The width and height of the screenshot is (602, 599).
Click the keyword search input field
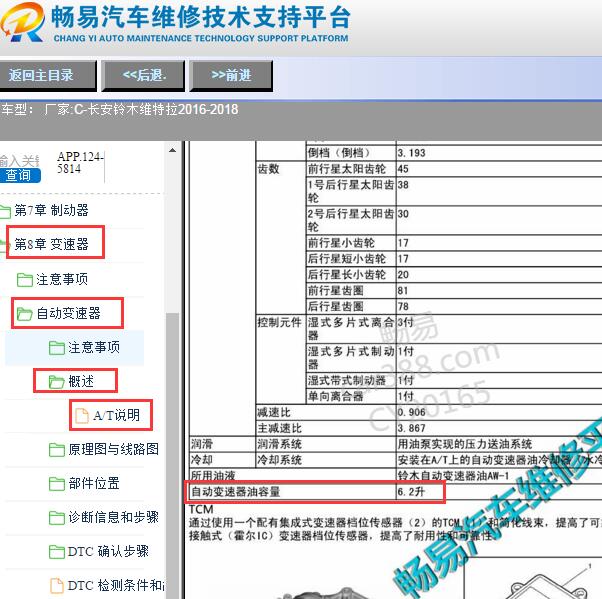[x=19, y=161]
